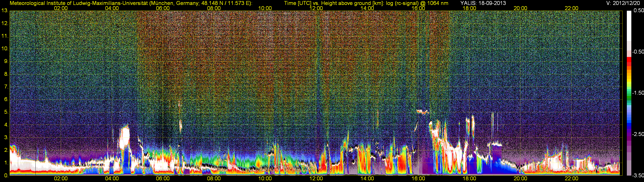Click the -1.50 value on the color scale

pos(638,93)
